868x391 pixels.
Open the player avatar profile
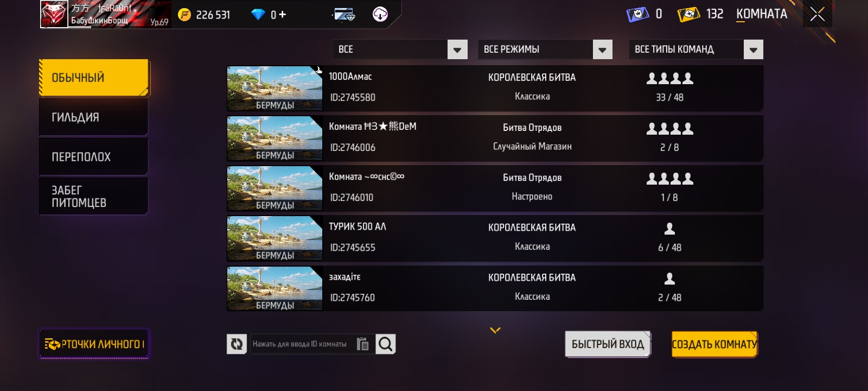point(54,14)
